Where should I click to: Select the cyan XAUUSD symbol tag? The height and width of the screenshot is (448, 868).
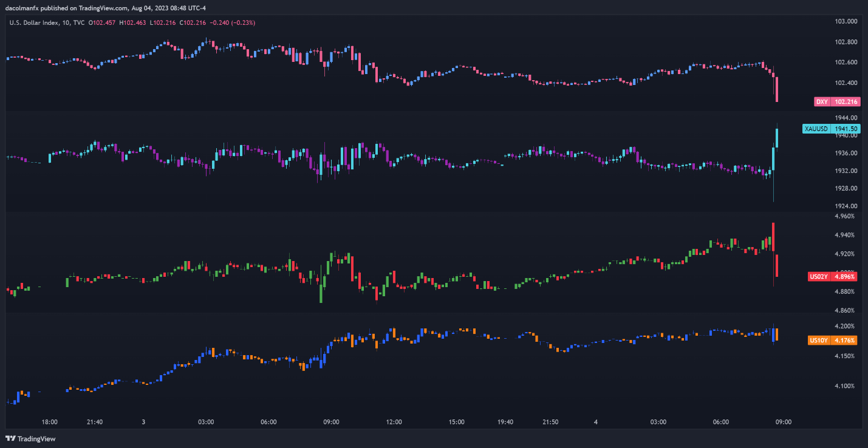tap(816, 129)
